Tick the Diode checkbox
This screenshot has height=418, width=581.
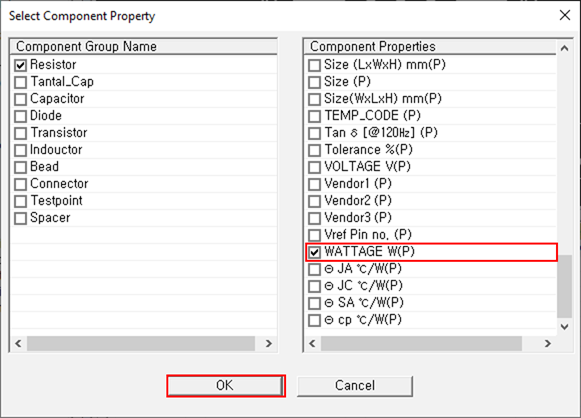[20, 116]
